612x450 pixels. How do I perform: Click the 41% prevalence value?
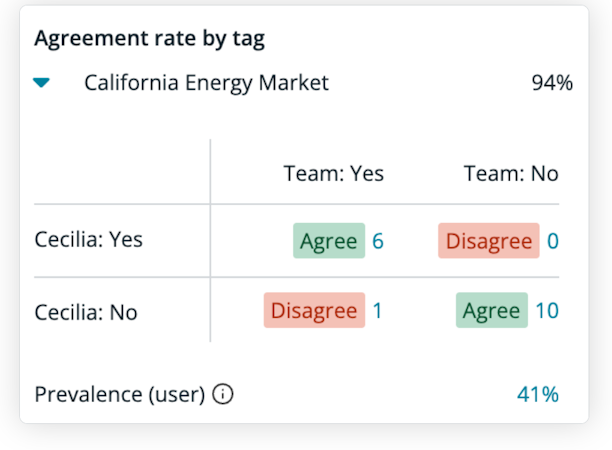point(538,394)
